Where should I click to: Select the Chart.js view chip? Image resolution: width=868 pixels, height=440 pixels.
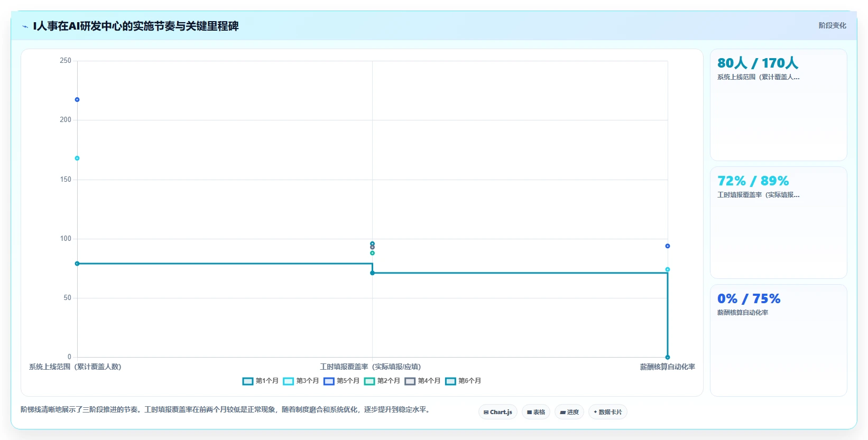pos(498,412)
